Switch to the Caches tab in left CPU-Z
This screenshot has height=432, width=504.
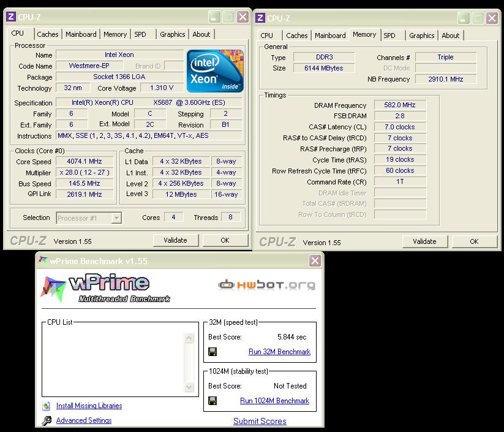pos(47,34)
